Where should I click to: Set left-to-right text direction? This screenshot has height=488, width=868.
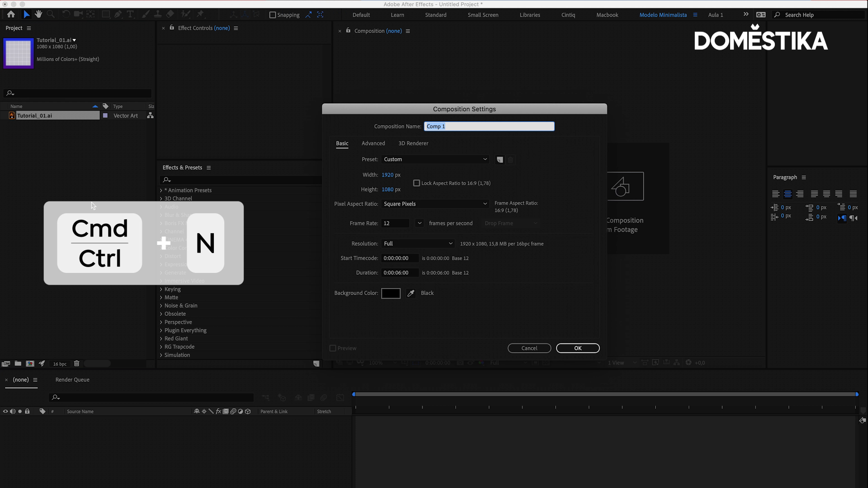[x=842, y=218]
